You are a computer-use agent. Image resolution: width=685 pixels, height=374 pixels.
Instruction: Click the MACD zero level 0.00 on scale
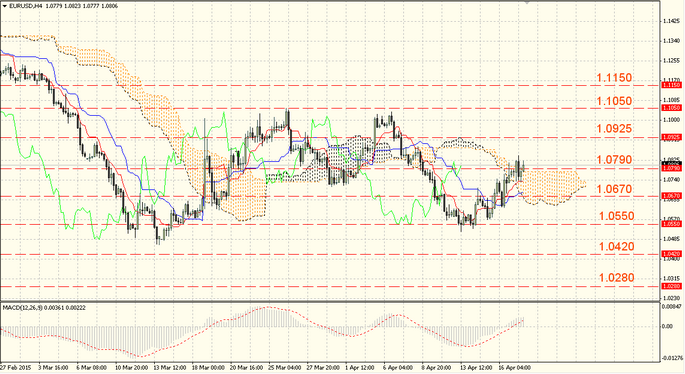tap(667, 326)
